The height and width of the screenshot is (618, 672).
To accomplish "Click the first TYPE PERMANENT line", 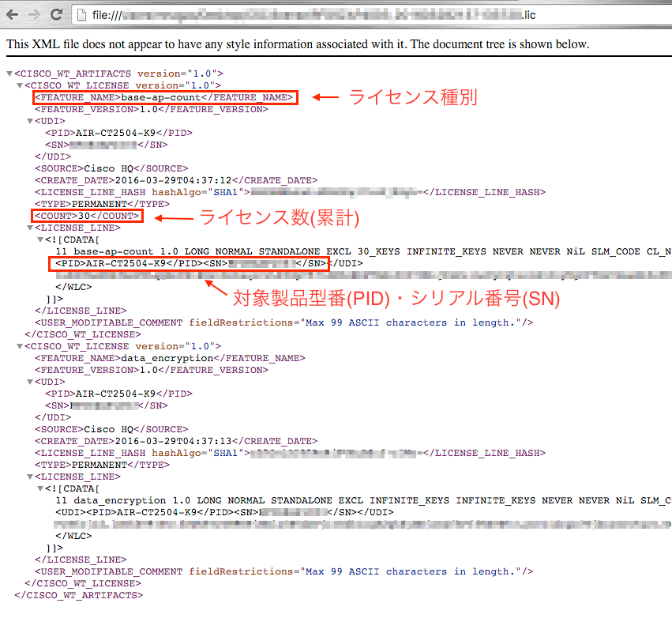I will [x=103, y=204].
